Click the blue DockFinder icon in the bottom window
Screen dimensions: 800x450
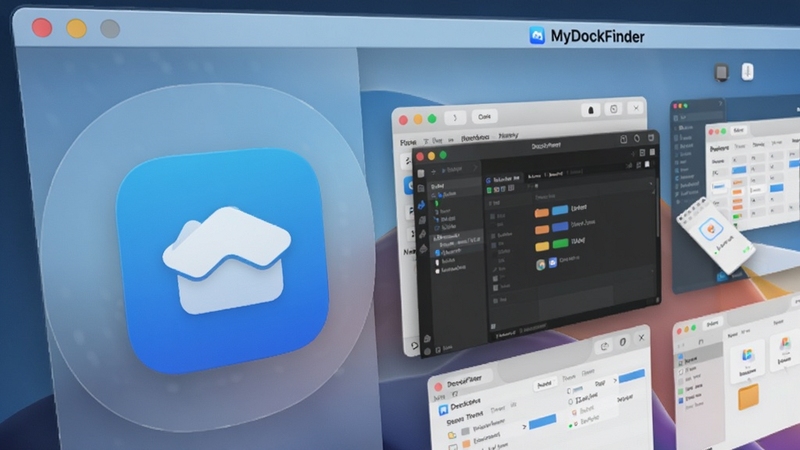(x=443, y=409)
